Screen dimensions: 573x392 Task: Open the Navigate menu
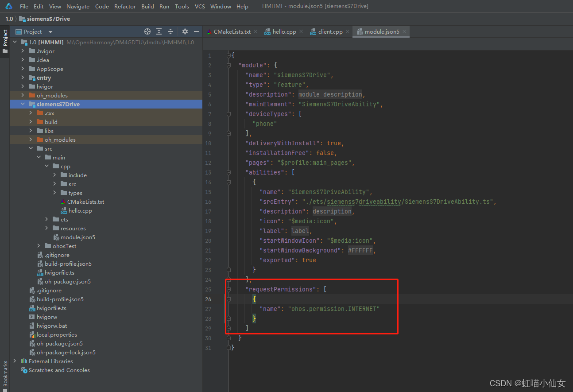coord(78,6)
